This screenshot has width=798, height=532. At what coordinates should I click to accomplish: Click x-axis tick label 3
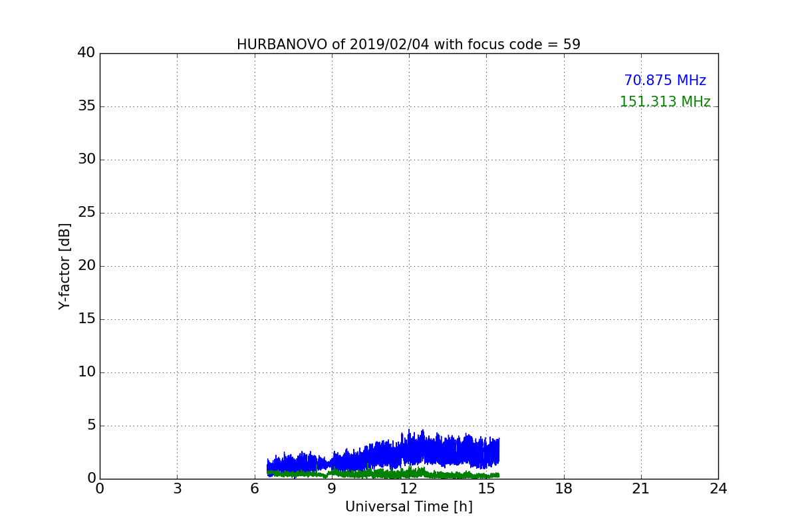(x=177, y=489)
